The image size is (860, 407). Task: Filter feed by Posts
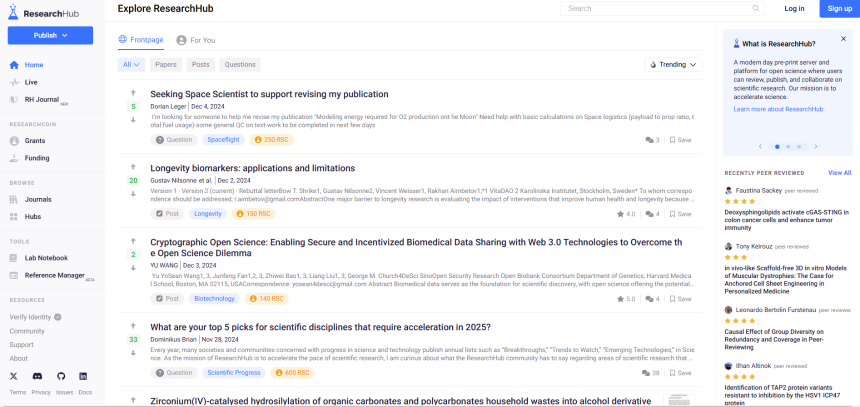point(201,65)
